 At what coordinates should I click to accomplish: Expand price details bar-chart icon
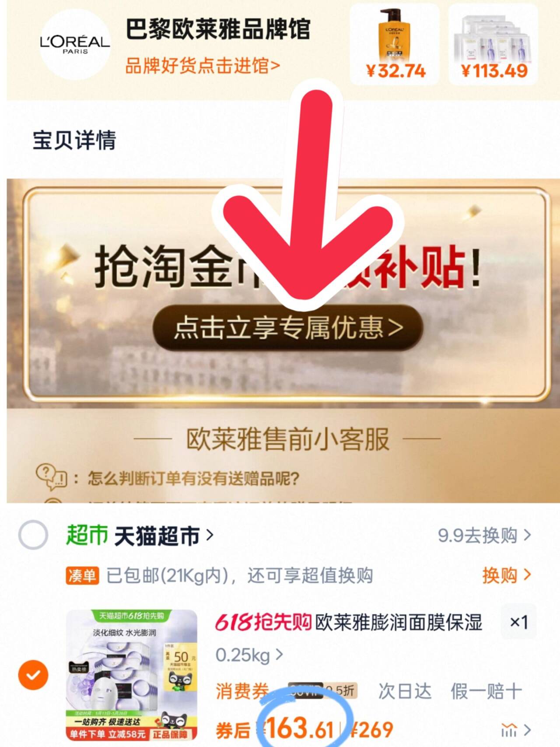point(516,729)
